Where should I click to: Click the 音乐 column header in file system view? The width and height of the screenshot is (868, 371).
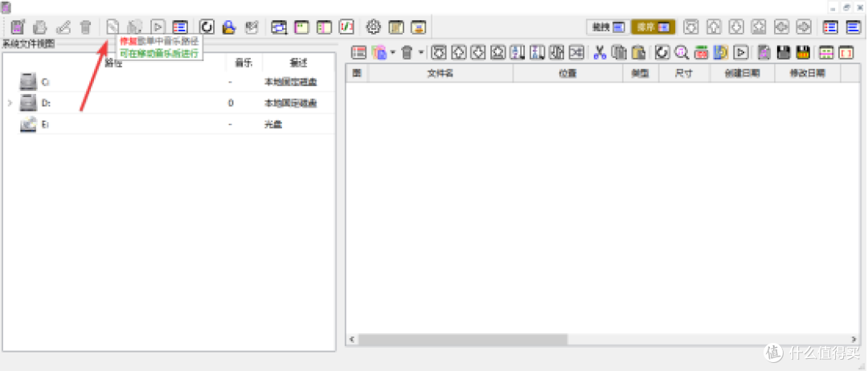[244, 63]
